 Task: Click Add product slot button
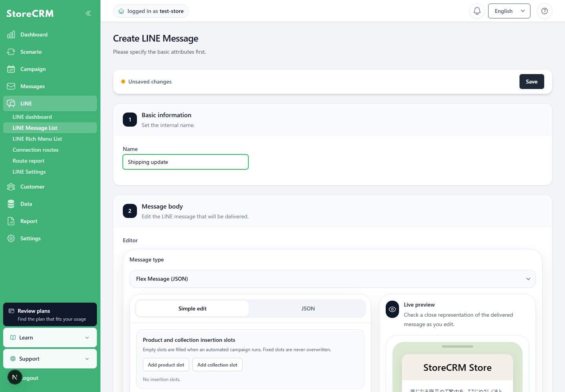click(x=166, y=365)
